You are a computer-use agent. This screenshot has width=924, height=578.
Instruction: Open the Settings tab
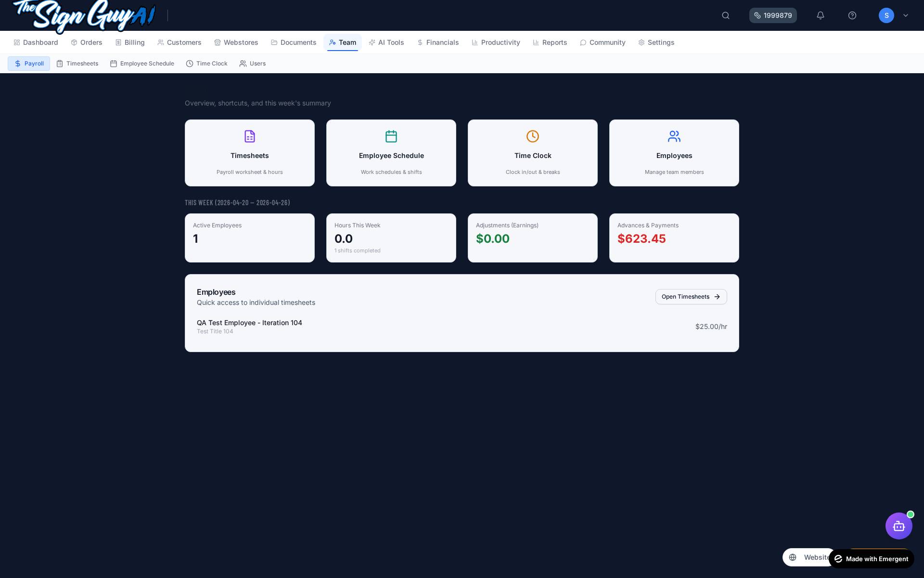(656, 42)
